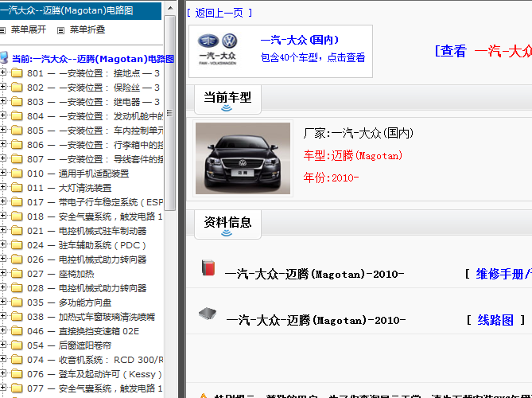Select 076 登车及起动许可 (Kessy) row
The width and height of the screenshot is (532, 398).
coord(95,374)
